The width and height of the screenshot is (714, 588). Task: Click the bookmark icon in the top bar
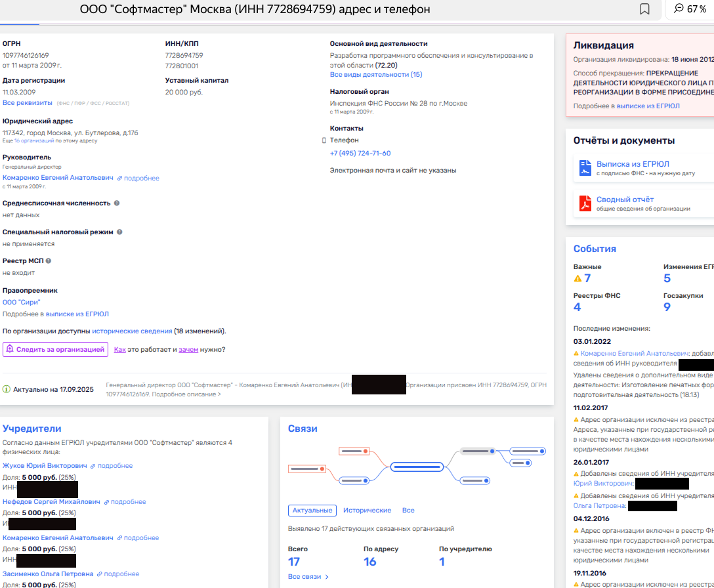[x=644, y=9]
